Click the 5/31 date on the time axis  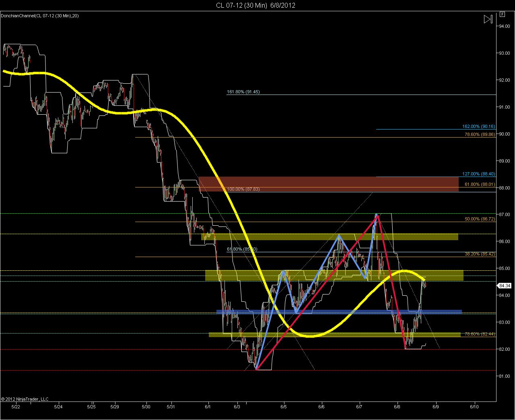pyautogui.click(x=171, y=407)
